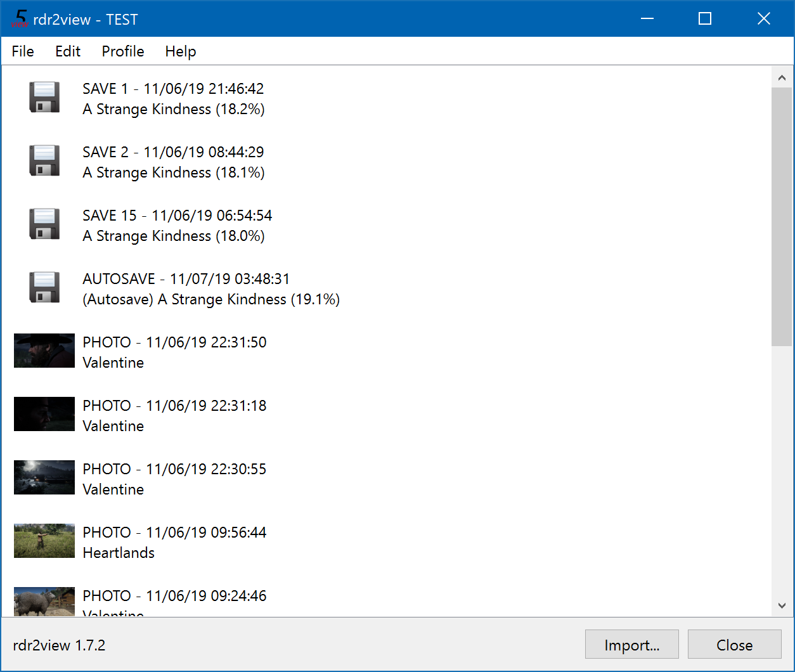Click the scrollbar up arrow
The width and height of the screenshot is (795, 672).
782,77
